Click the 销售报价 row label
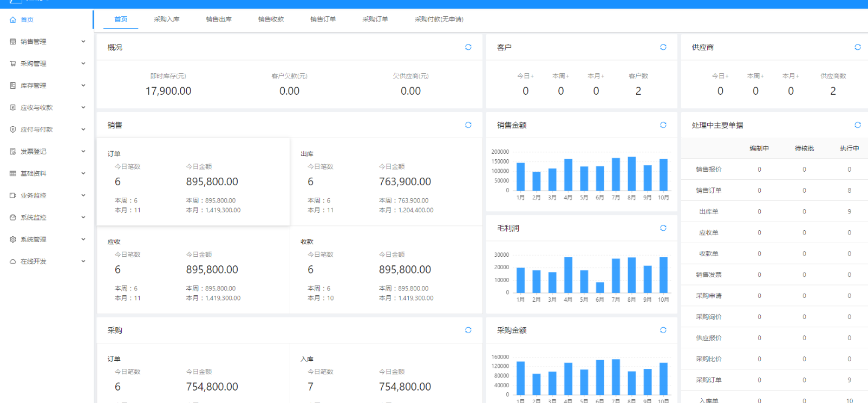 click(709, 169)
